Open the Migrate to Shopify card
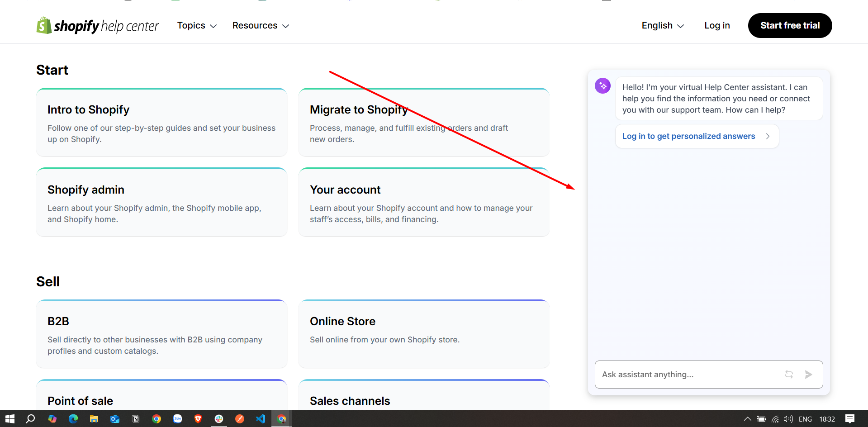 (x=424, y=122)
